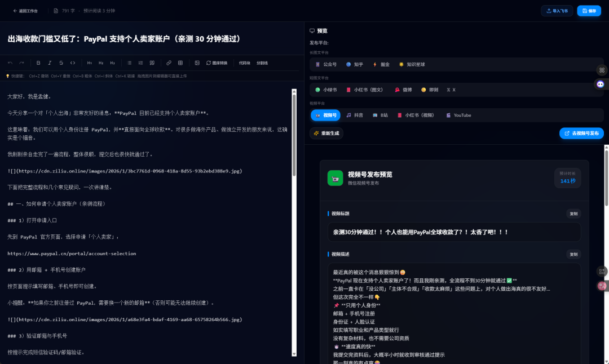This screenshot has height=364, width=609.
Task: Select the B站 platform tab
Action: point(380,116)
